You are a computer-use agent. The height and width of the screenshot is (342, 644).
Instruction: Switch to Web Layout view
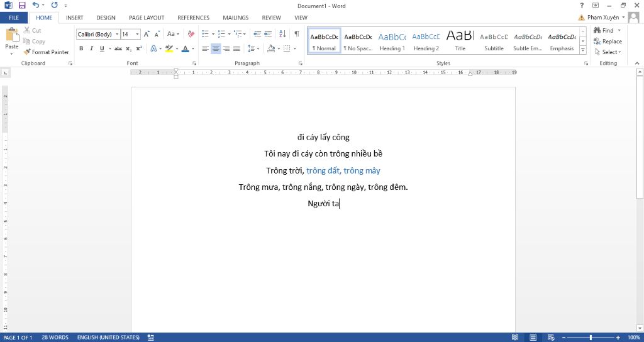coord(551,338)
